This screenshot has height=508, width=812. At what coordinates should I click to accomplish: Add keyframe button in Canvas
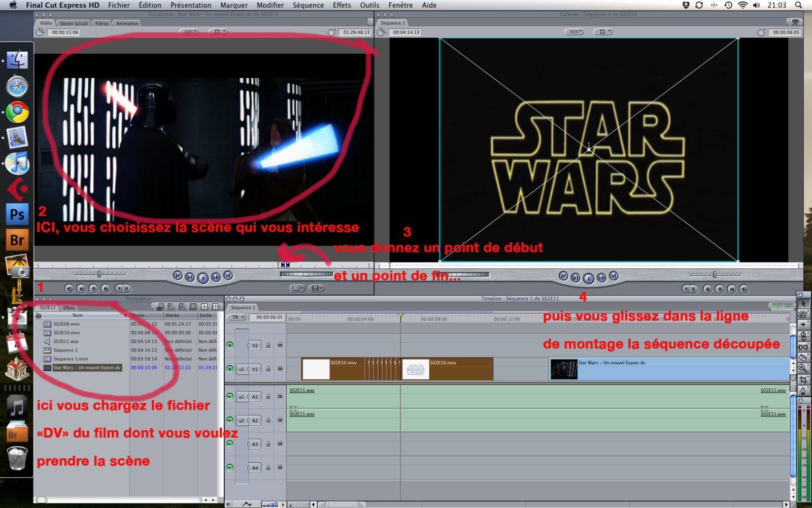coord(720,289)
